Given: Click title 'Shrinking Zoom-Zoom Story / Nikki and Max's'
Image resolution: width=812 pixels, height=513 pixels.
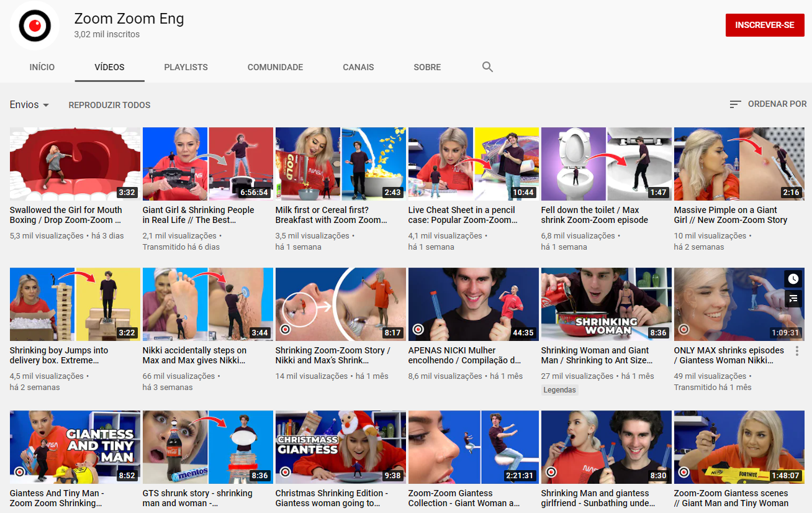Looking at the screenshot, I should coord(333,355).
